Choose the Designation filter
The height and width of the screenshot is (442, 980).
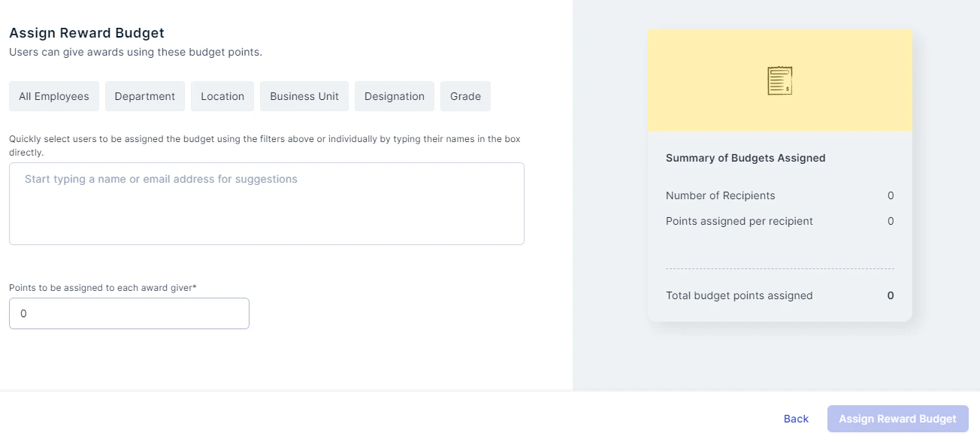(395, 96)
